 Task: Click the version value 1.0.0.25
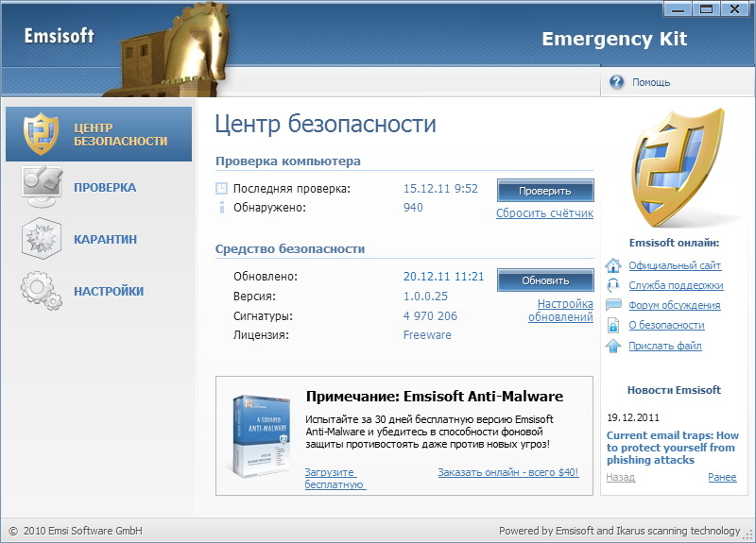(x=426, y=297)
